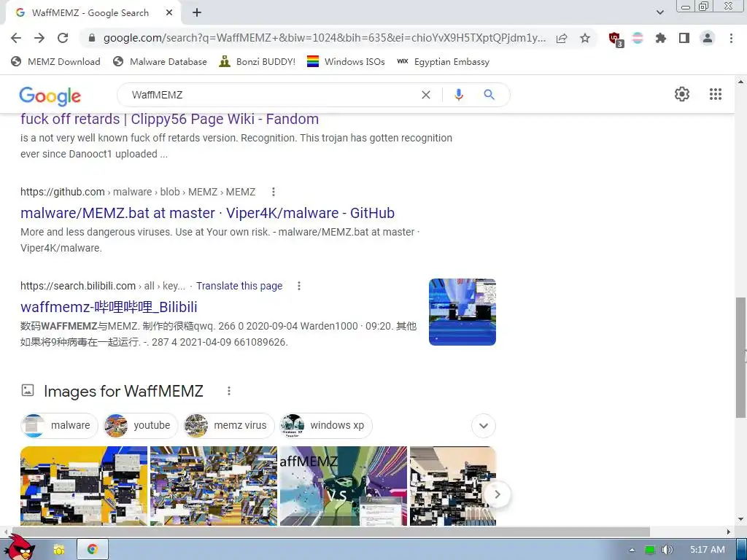Open File Explorer from taskbar
This screenshot has height=560, width=747.
(x=59, y=550)
